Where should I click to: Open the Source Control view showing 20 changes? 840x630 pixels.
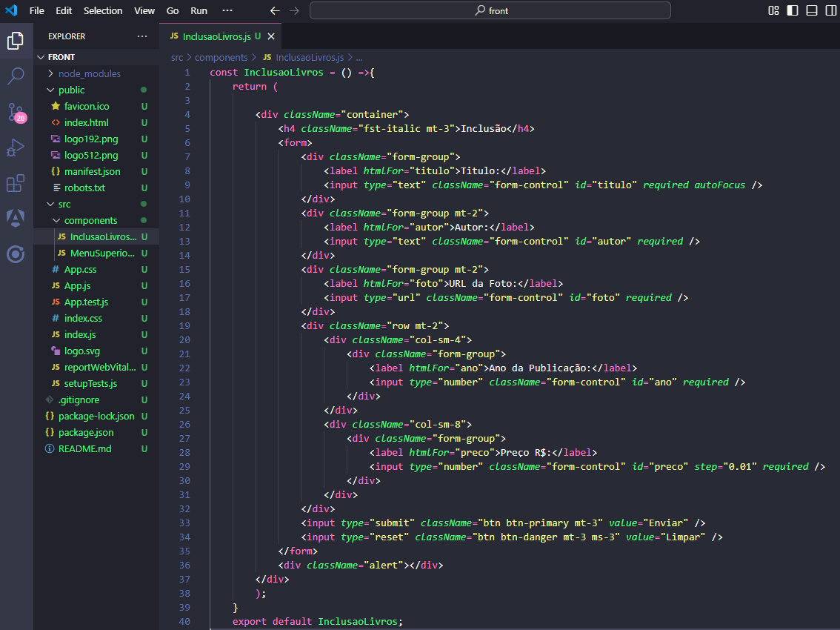[16, 113]
